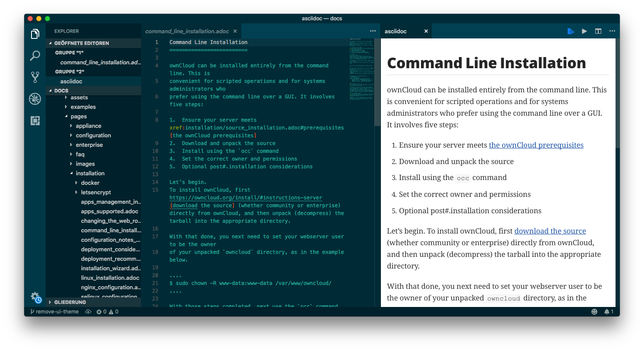This screenshot has width=644, height=351.
Task: Open notifications bell in status bar
Action: point(609,312)
